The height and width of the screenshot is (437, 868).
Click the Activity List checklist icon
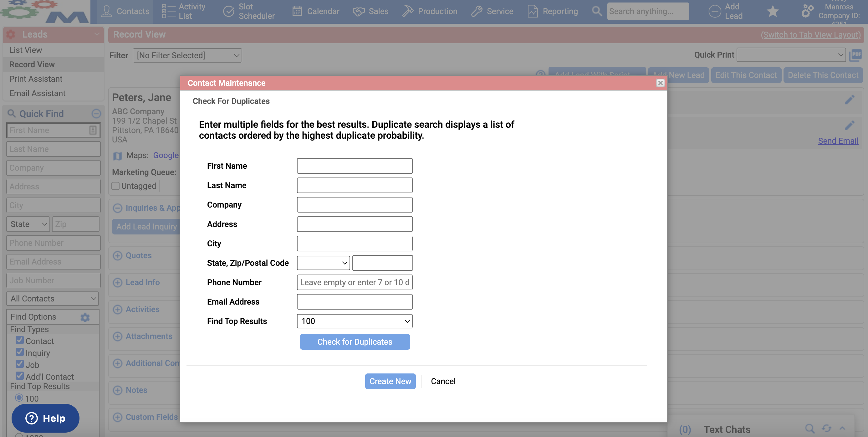pyautogui.click(x=168, y=11)
